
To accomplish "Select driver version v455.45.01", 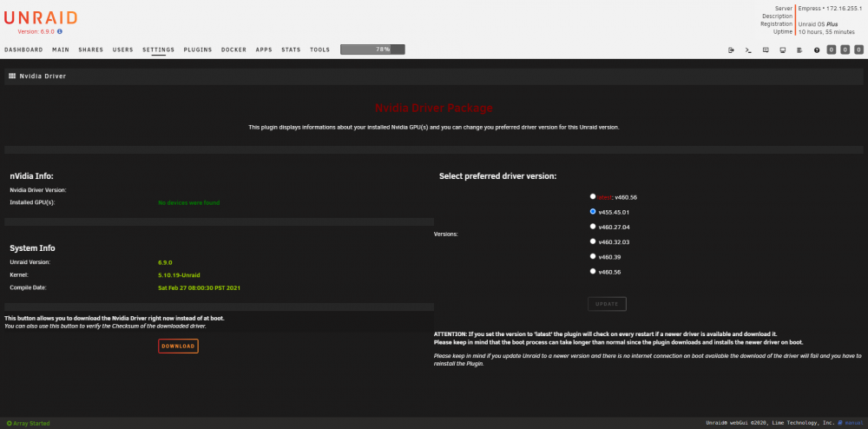I will click(x=593, y=211).
